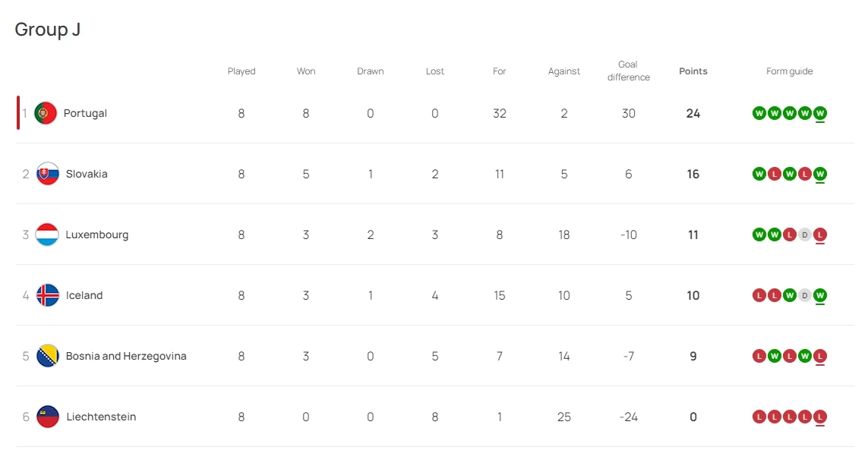Click Slovakia's latest underlined win badge

820,174
